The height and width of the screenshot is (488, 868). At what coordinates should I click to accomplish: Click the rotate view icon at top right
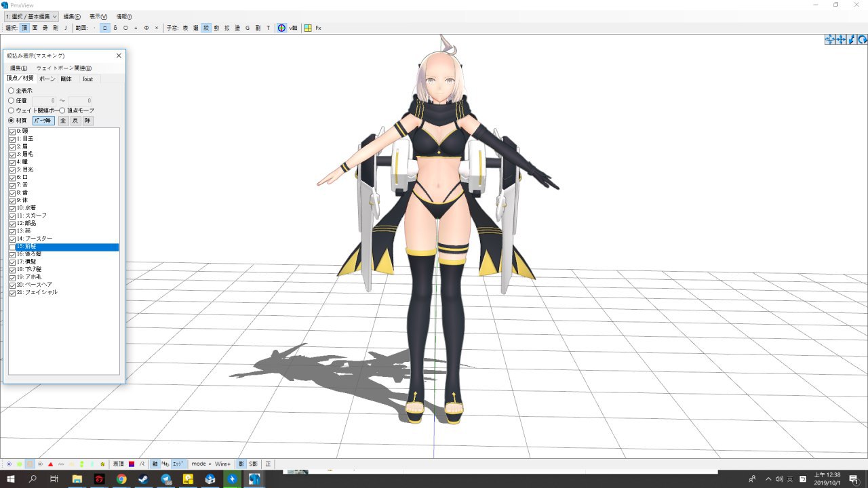[862, 40]
